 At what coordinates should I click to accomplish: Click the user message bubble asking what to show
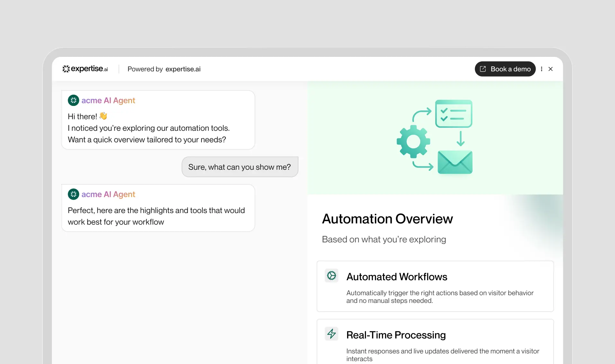240,167
